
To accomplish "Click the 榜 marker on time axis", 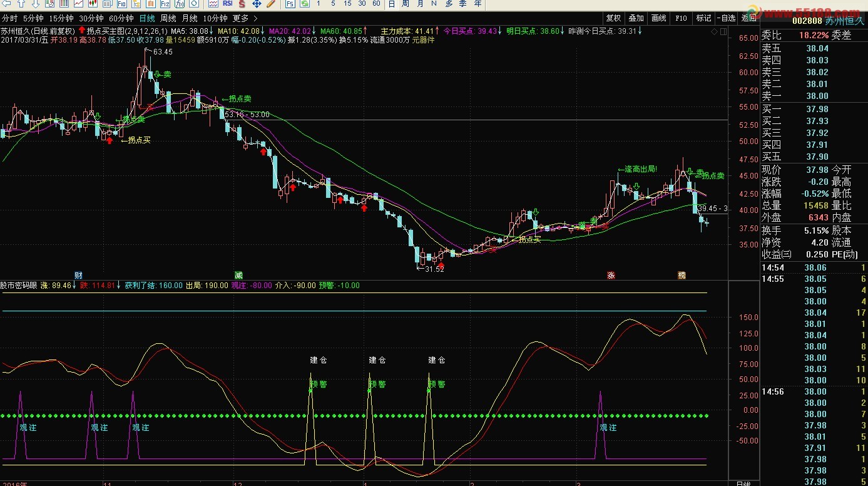I will pos(681,275).
